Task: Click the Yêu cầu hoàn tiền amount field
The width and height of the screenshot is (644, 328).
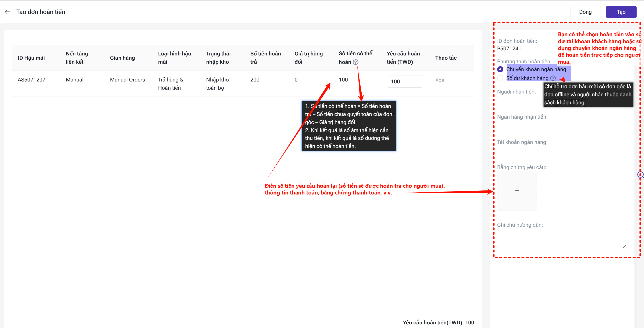Action: point(404,81)
